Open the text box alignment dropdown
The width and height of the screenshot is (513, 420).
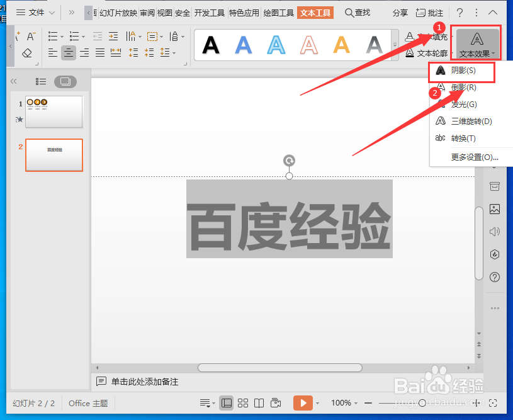tap(154, 36)
